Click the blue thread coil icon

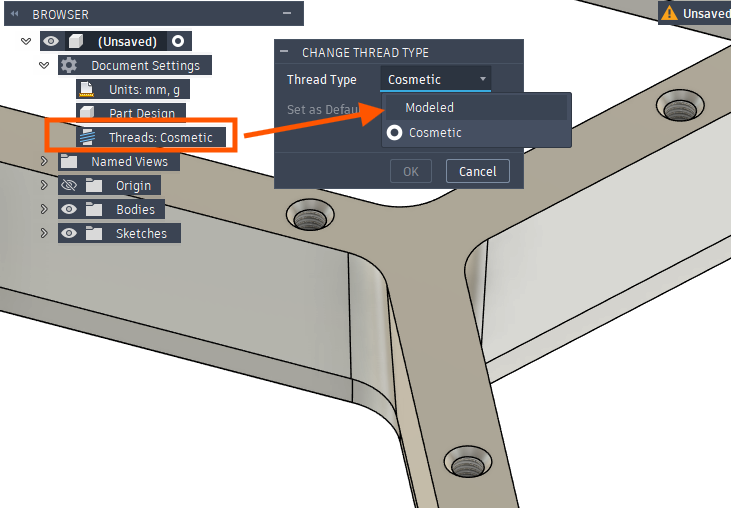[87, 137]
